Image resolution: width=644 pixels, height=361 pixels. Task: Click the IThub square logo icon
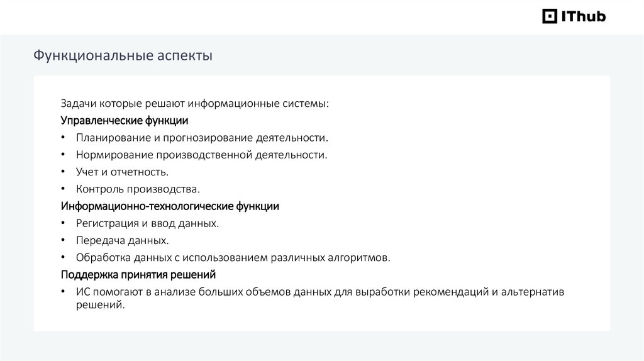tap(550, 16)
